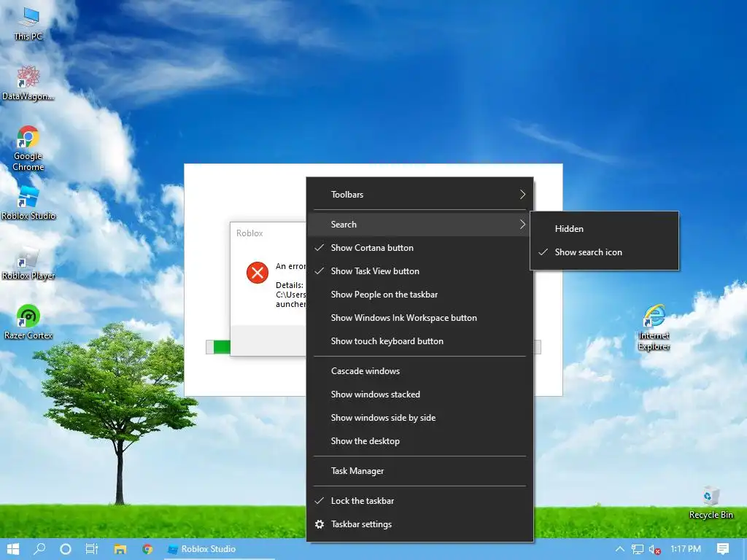747x560 pixels.
Task: Launch Chrome from the taskbar
Action: tap(147, 549)
